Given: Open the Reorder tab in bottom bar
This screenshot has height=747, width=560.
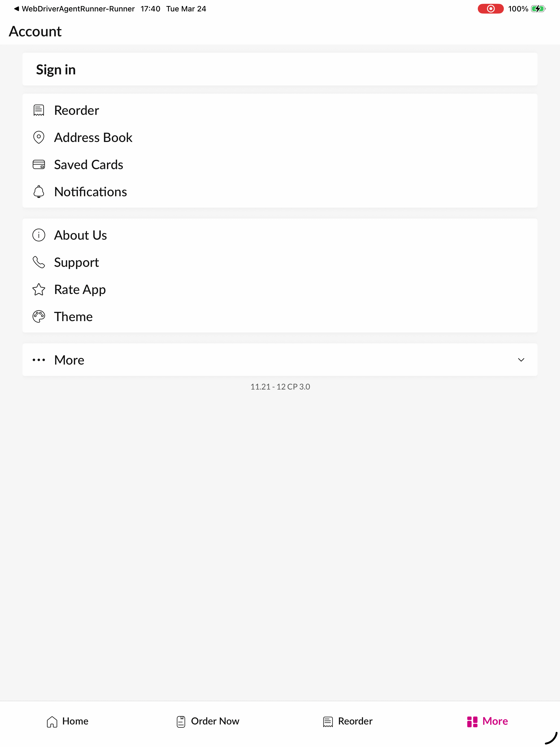Looking at the screenshot, I should coord(348,721).
